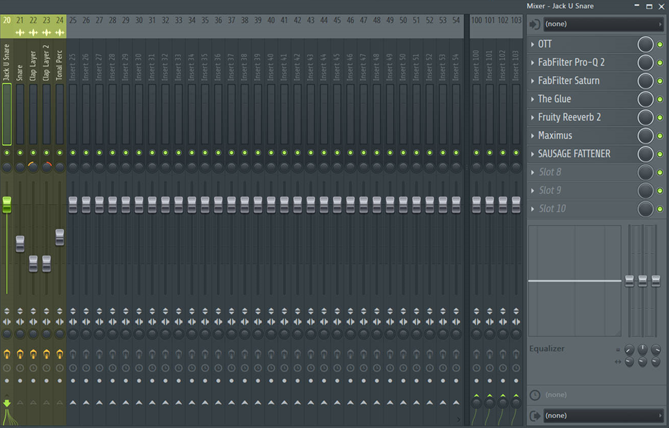Click the send knob of Insert 103
The image size is (669, 428).
pyautogui.click(x=516, y=402)
